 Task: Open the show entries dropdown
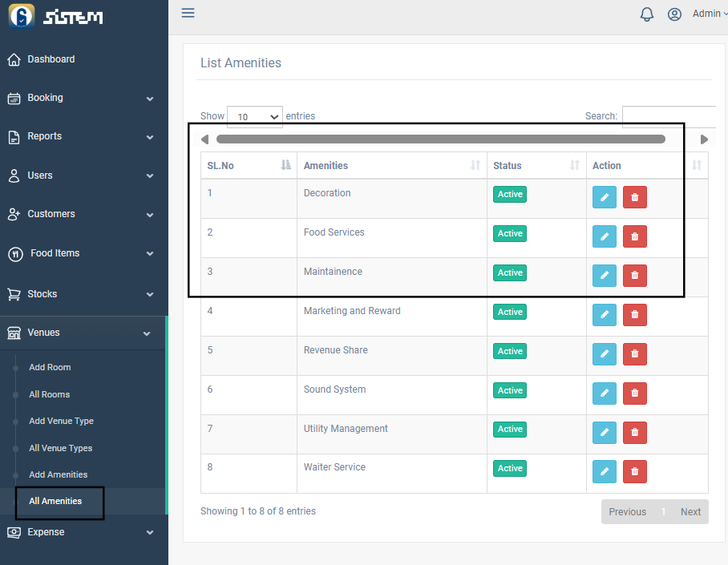tap(254, 116)
